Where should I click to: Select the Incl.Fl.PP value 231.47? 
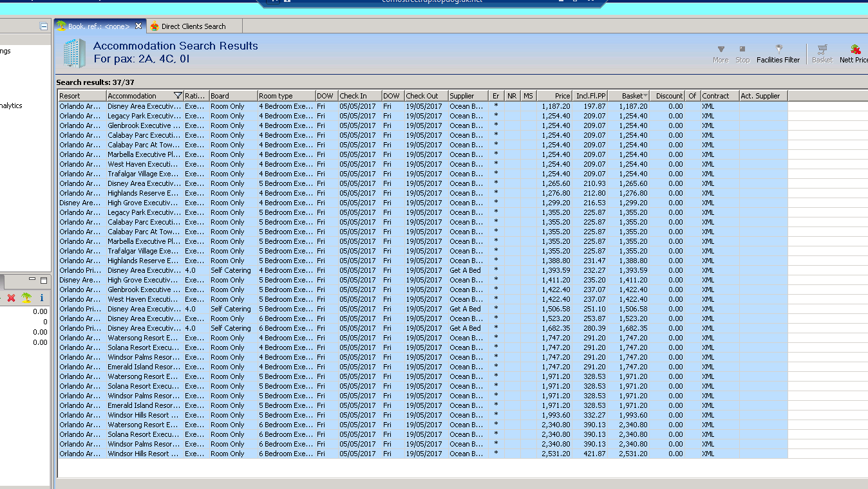click(594, 261)
